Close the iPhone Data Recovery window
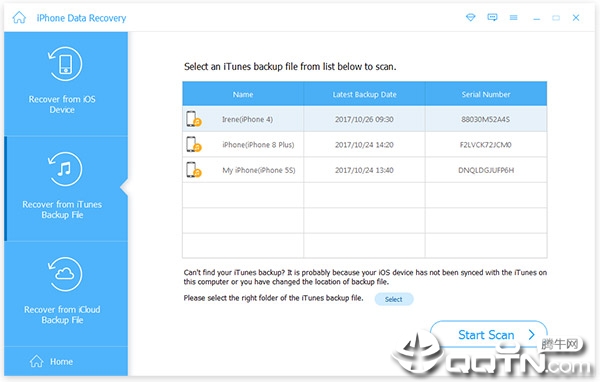 [576, 18]
